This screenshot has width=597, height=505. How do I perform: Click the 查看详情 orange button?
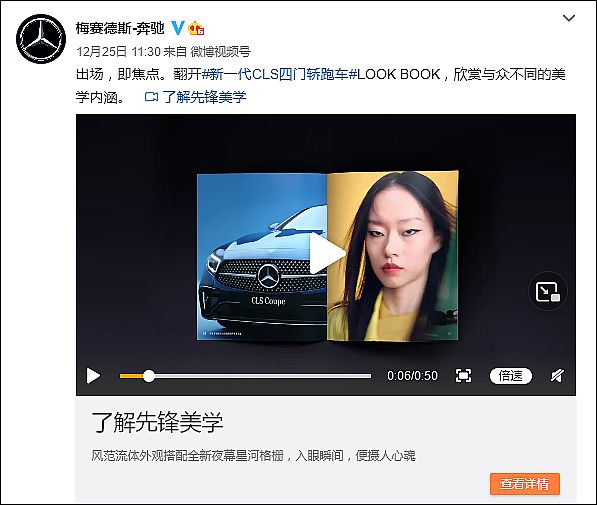(x=525, y=484)
